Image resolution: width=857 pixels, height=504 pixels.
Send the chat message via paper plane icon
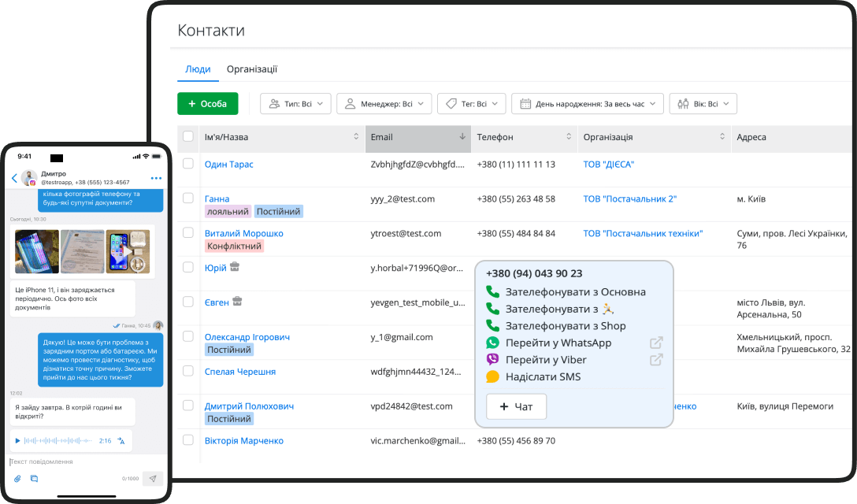[x=152, y=479]
